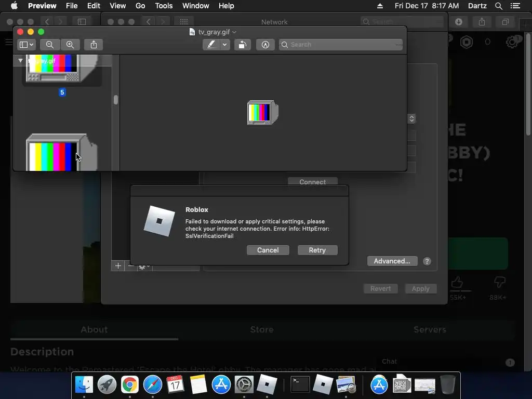The image size is (532, 399).
Task: Show tab overview in browser toolbar
Action: click(505, 22)
